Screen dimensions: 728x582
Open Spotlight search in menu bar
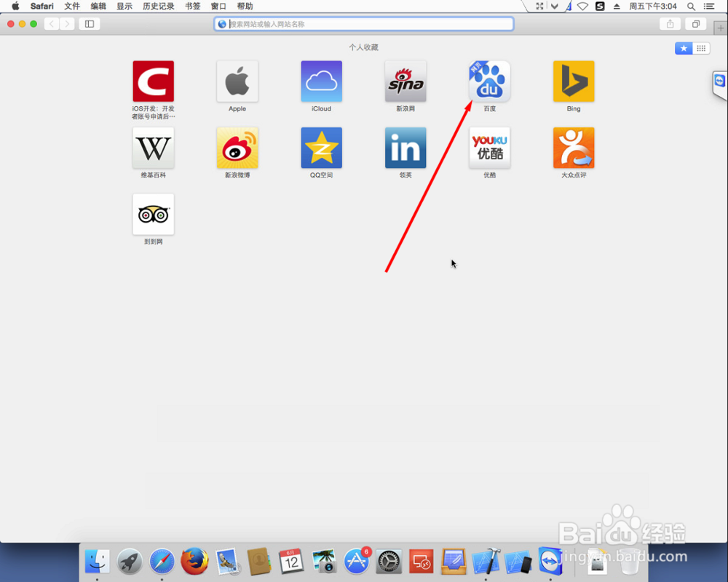tap(691, 7)
